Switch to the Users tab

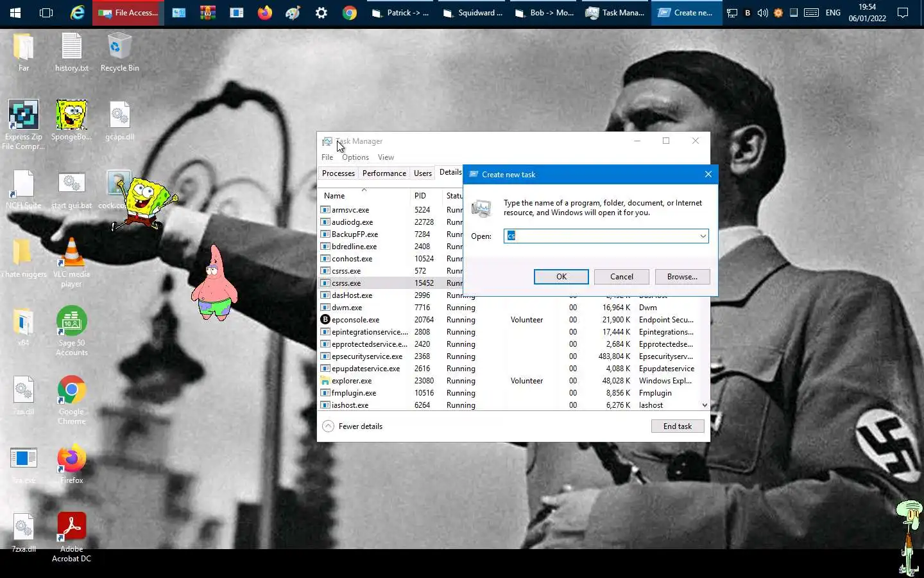[422, 173]
